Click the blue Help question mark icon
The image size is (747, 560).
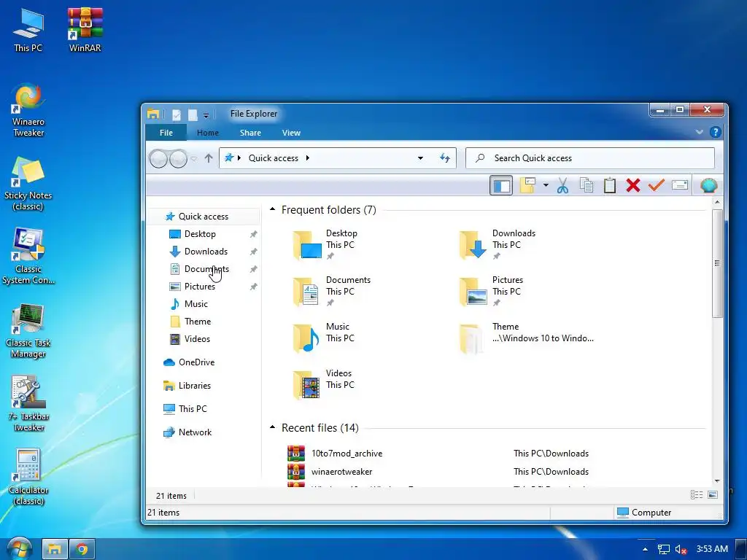tap(715, 132)
